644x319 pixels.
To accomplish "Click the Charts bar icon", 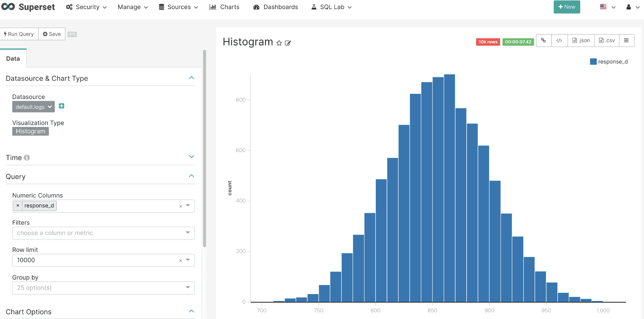I will click(213, 7).
